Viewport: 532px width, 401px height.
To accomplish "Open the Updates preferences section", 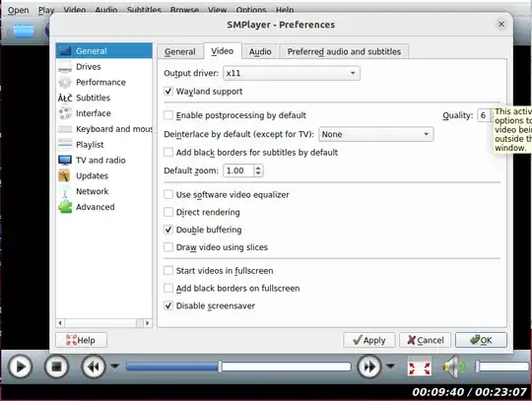I will [x=103, y=175].
